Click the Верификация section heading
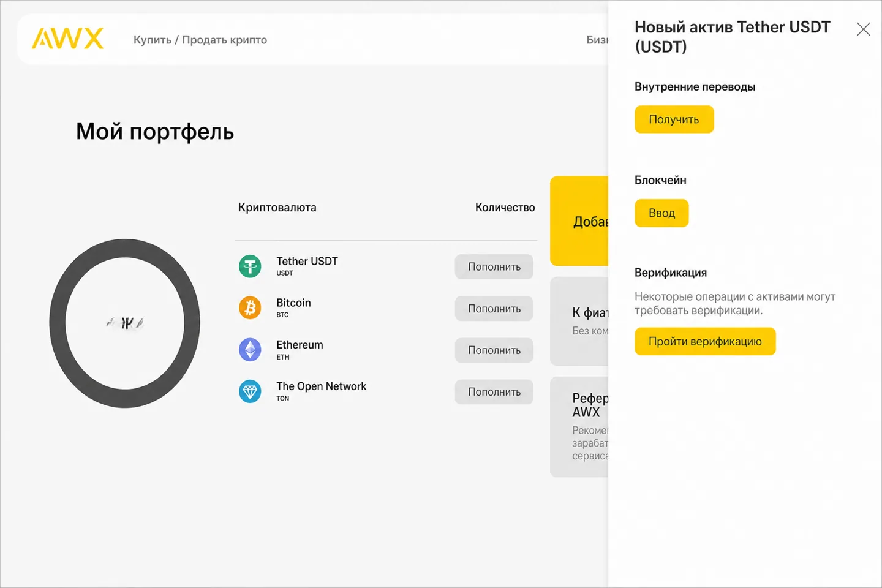 [x=671, y=273]
